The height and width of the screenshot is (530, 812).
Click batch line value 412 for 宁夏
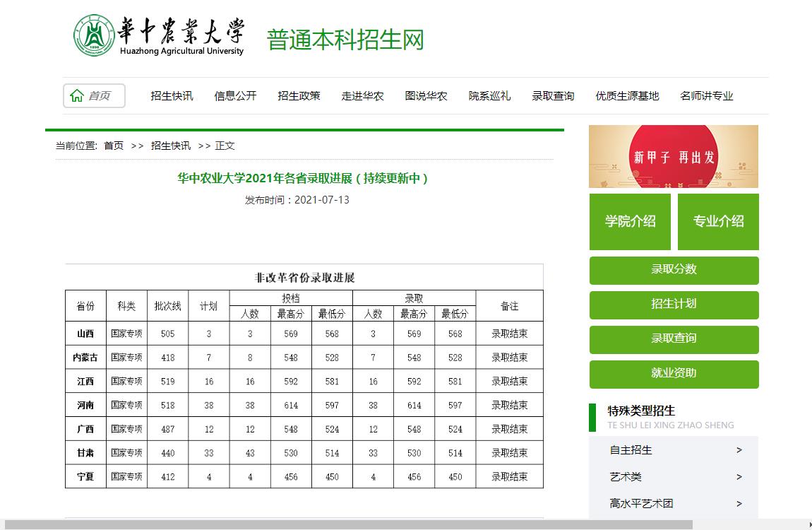pyautogui.click(x=168, y=477)
